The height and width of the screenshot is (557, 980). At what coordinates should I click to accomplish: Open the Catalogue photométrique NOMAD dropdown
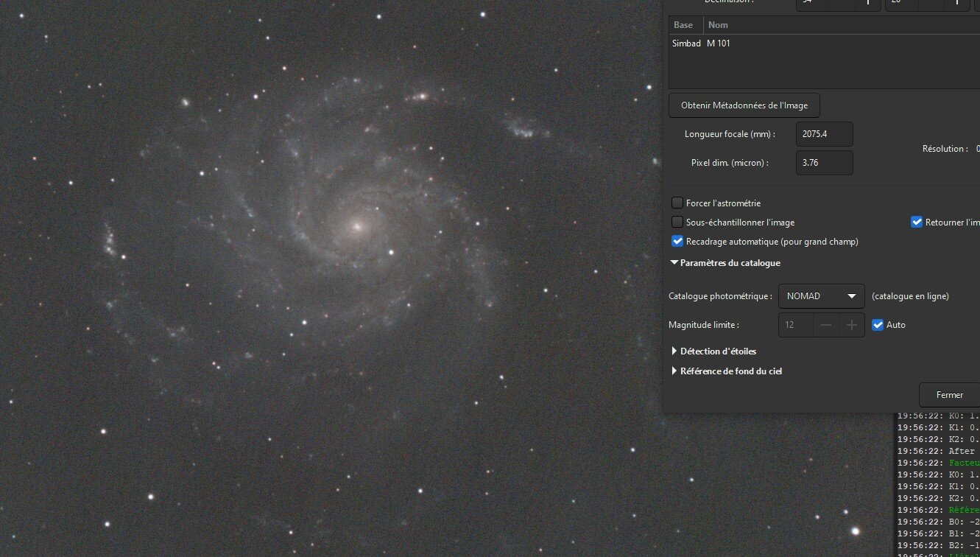[821, 296]
